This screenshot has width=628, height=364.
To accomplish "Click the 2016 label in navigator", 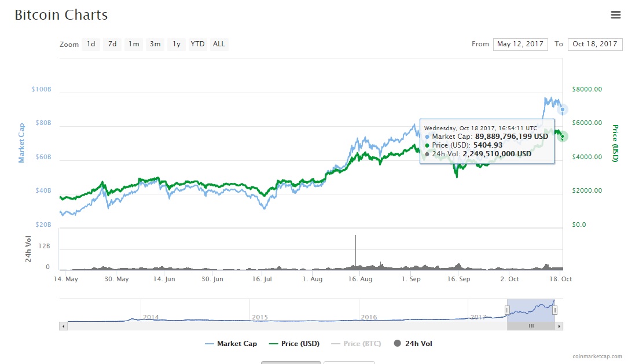I will [x=369, y=317].
